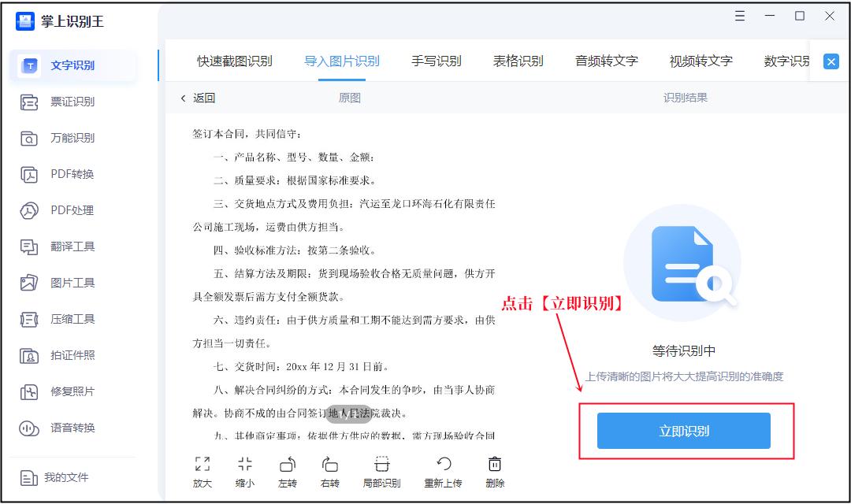This screenshot has width=851, height=504.
Task: Re-upload the image via 重新上传
Action: [441, 470]
